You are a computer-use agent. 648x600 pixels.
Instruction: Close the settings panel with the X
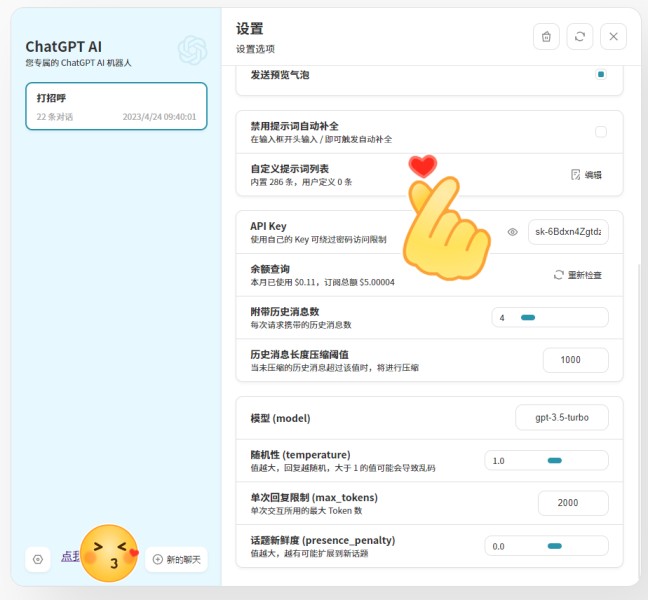click(613, 37)
